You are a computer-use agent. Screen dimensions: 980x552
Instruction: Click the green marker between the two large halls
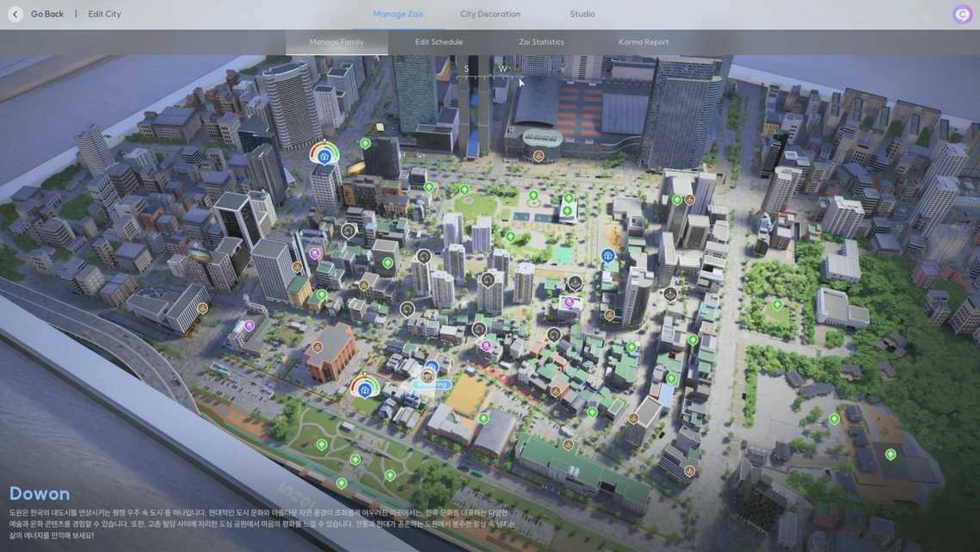point(484,419)
